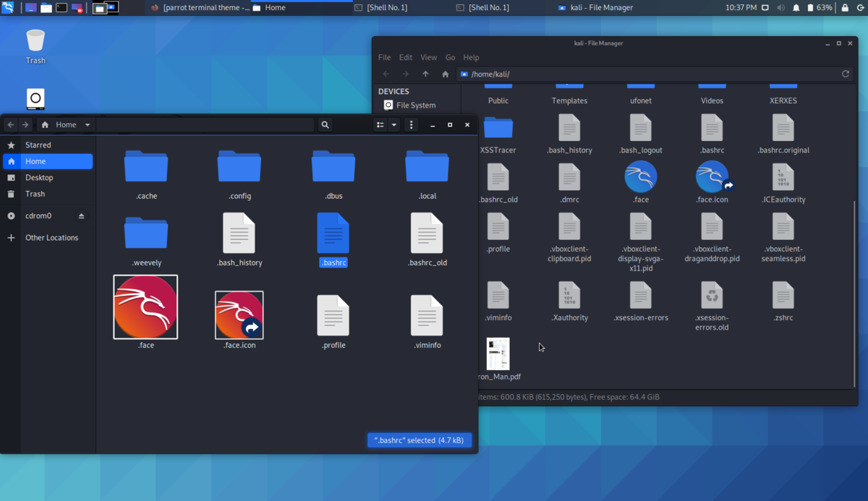Image resolution: width=868 pixels, height=501 pixels.
Task: Go to home folder in kali File Manager
Action: click(x=445, y=74)
